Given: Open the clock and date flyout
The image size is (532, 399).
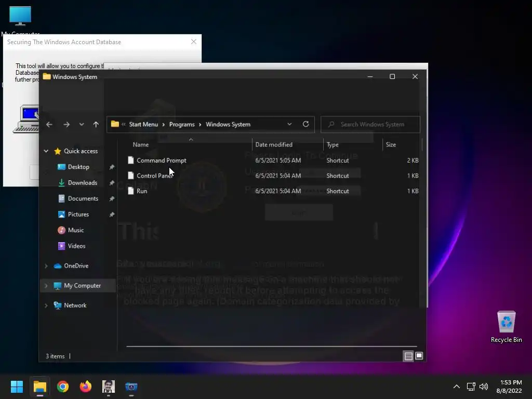Looking at the screenshot, I should tap(509, 387).
